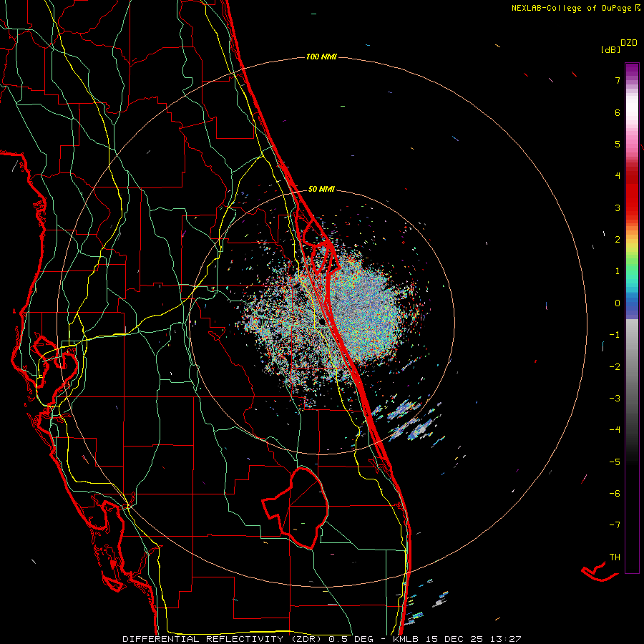Viewport: 644px width, 644px height.
Task: Click the TH threshold label on the legend
Action: click(x=615, y=557)
